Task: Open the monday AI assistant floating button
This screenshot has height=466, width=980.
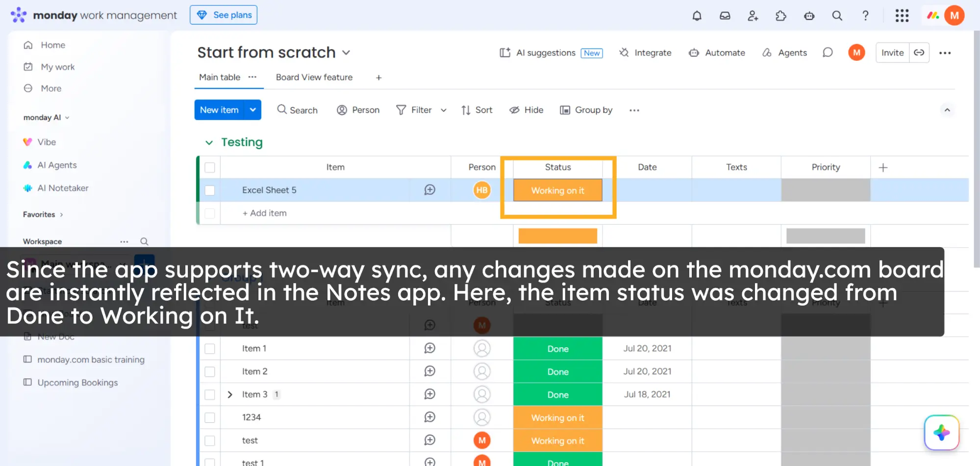Action: (941, 433)
